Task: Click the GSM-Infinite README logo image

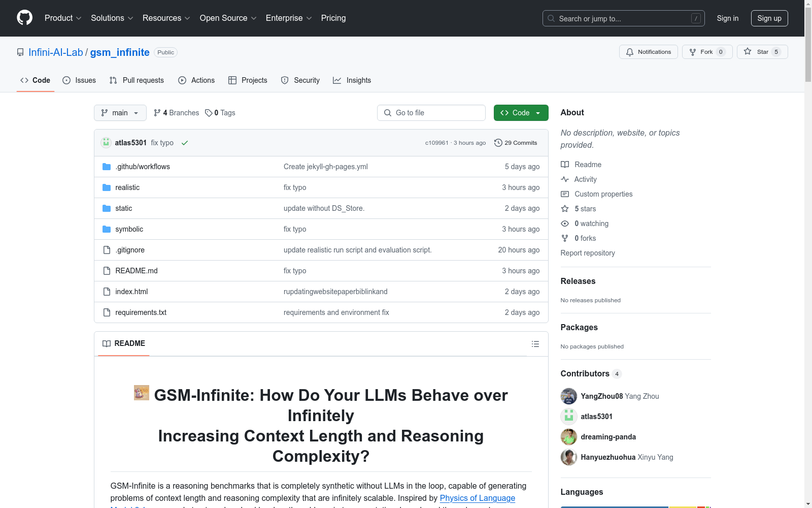Action: 142,393
